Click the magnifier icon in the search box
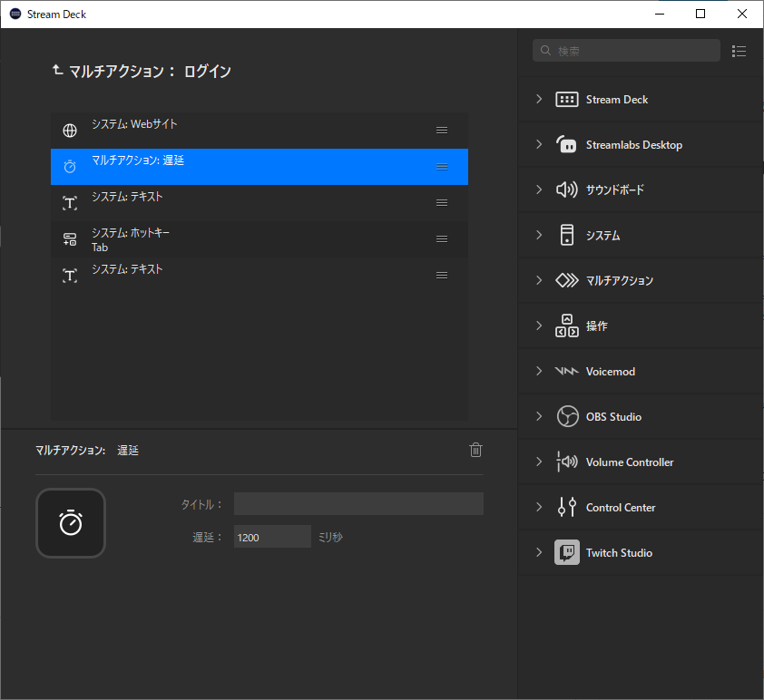 coord(545,51)
